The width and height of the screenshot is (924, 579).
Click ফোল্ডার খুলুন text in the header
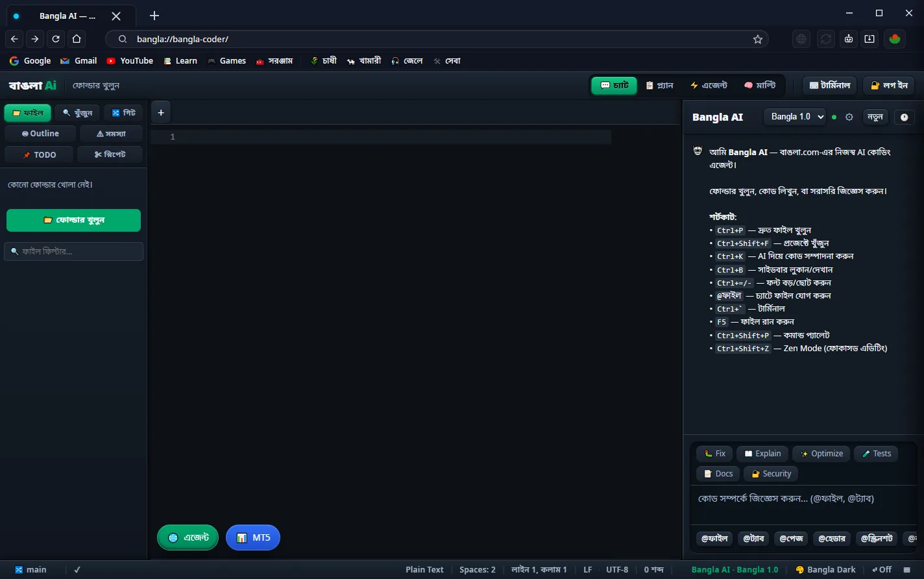(96, 86)
